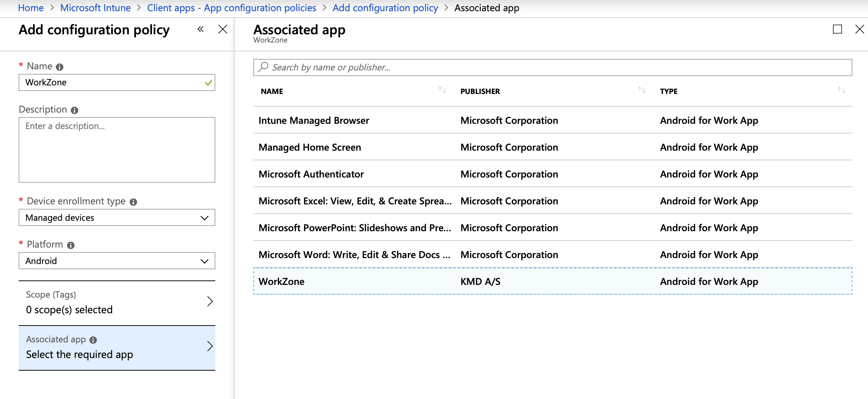Image resolution: width=868 pixels, height=399 pixels.
Task: Collapse the Add configuration policy blade
Action: [200, 29]
